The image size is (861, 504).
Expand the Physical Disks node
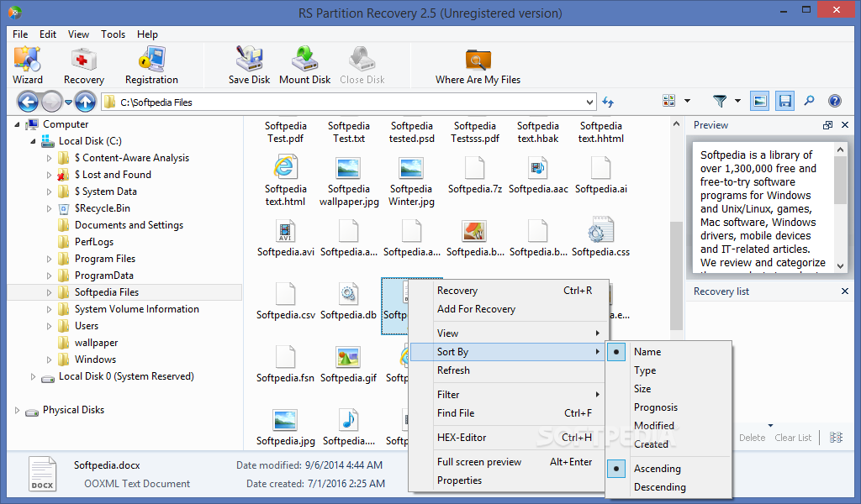click(x=17, y=410)
